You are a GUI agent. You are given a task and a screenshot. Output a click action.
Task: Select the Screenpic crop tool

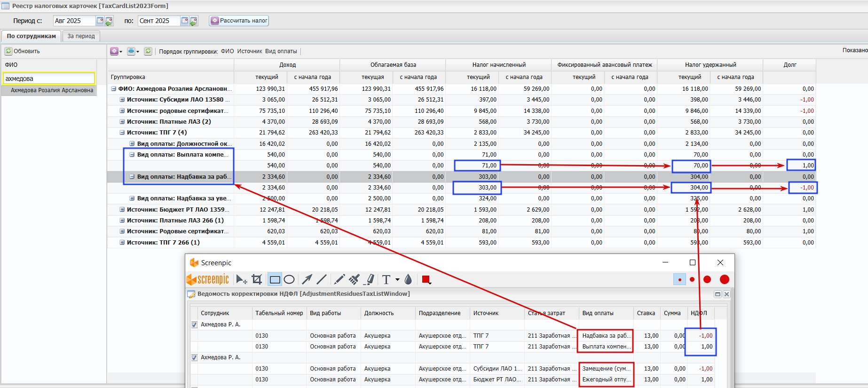[x=257, y=279]
